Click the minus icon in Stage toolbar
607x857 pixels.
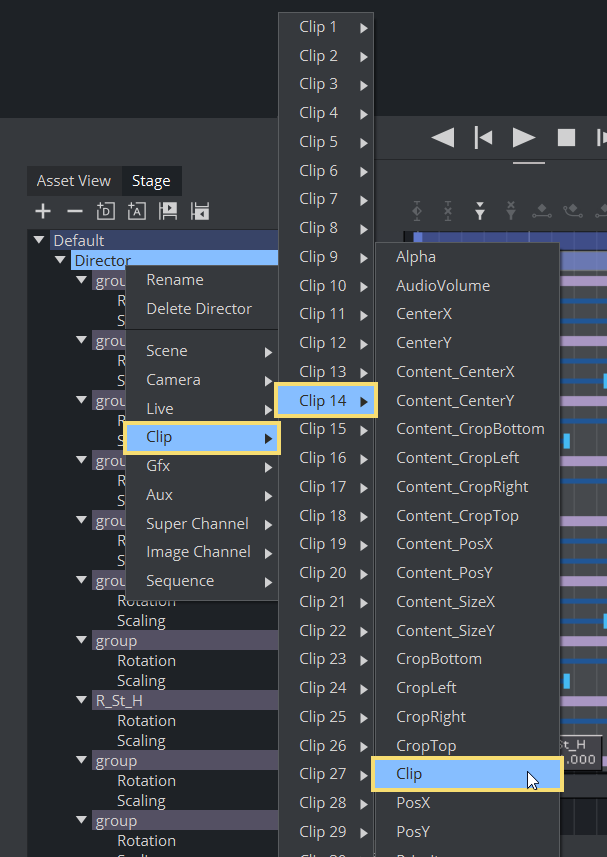pos(74,211)
